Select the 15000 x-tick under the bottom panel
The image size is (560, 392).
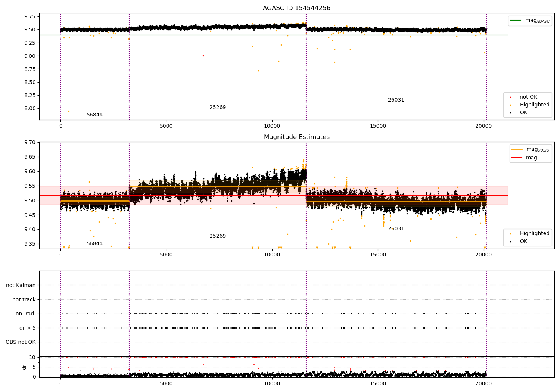pyautogui.click(x=378, y=383)
